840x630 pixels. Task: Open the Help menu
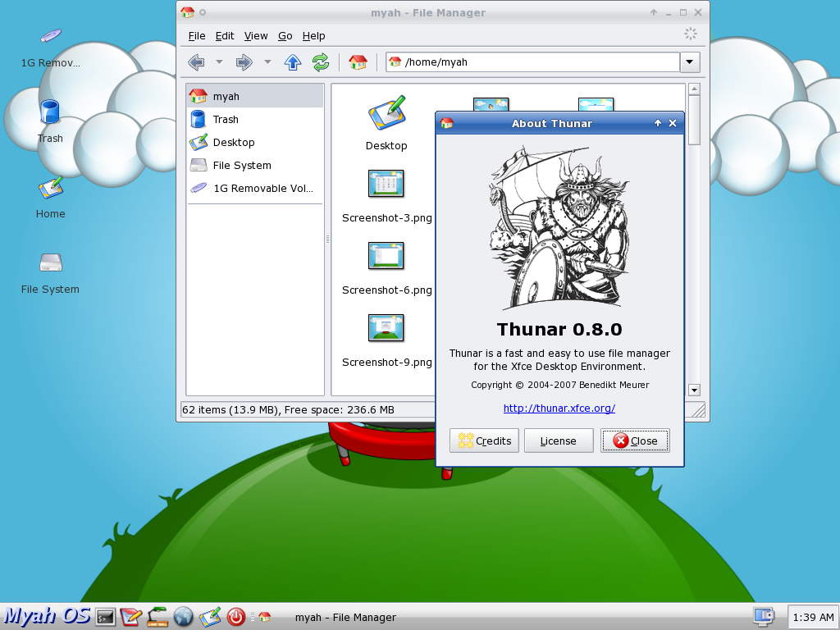313,36
